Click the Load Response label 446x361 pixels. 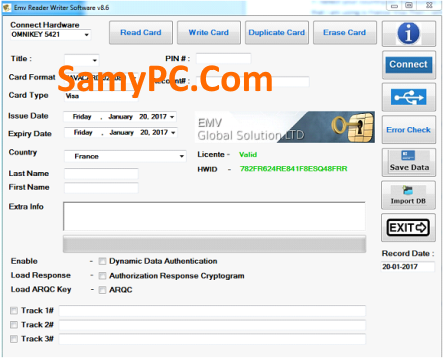[x=41, y=275]
